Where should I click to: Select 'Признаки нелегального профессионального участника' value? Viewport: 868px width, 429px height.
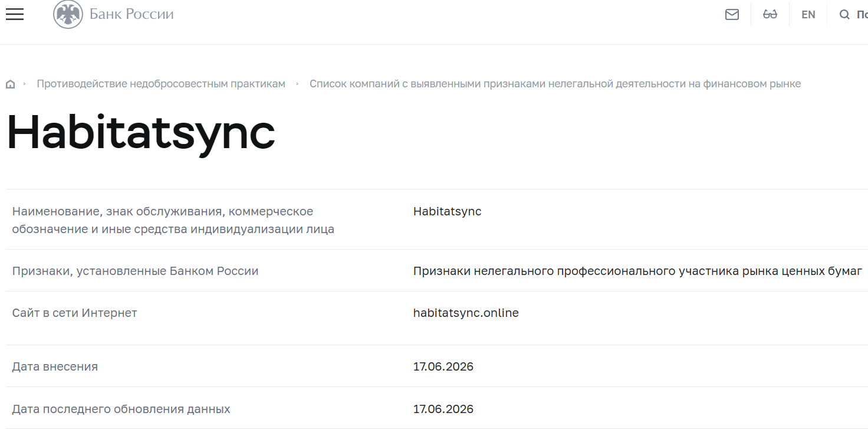tap(637, 271)
